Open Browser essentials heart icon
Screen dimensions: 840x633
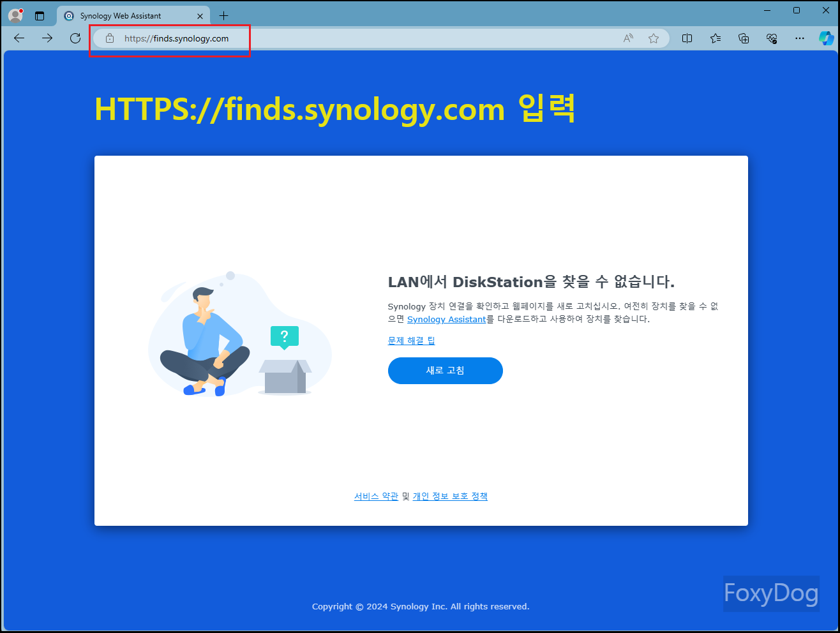point(772,38)
